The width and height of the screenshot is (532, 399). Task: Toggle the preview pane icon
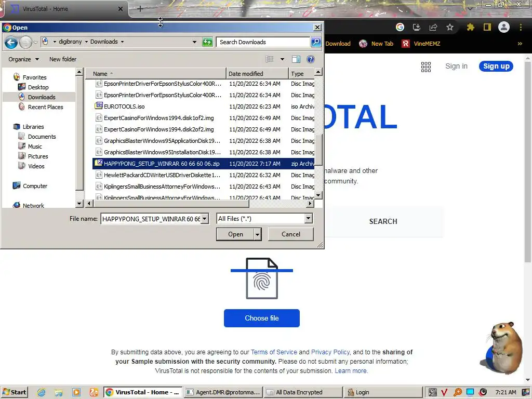pos(296,59)
